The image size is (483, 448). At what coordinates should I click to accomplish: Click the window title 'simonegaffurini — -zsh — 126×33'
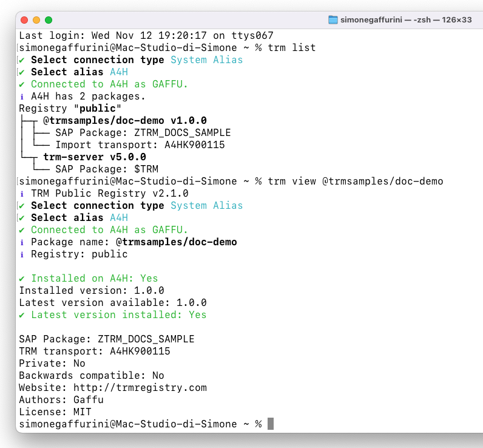406,20
